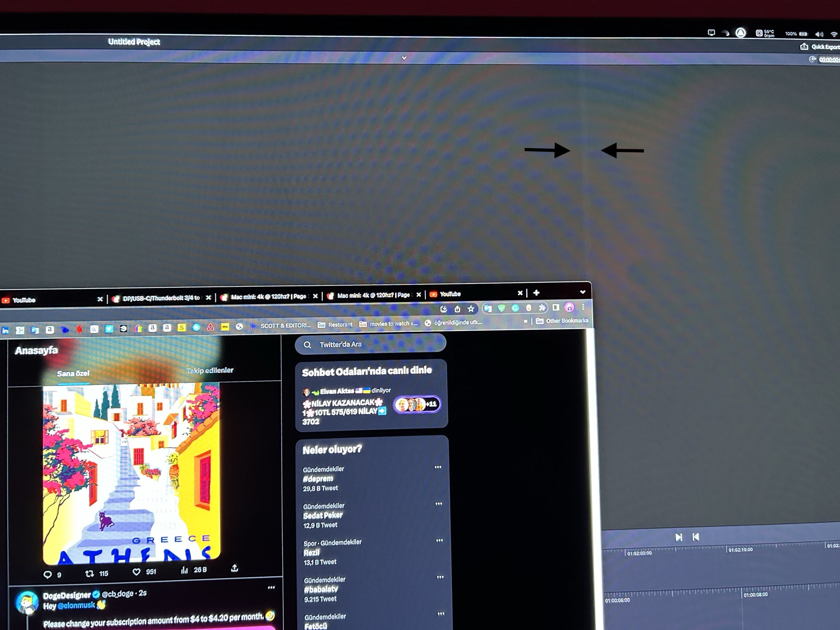Open the Netflix bookmark icon

[x=79, y=329]
